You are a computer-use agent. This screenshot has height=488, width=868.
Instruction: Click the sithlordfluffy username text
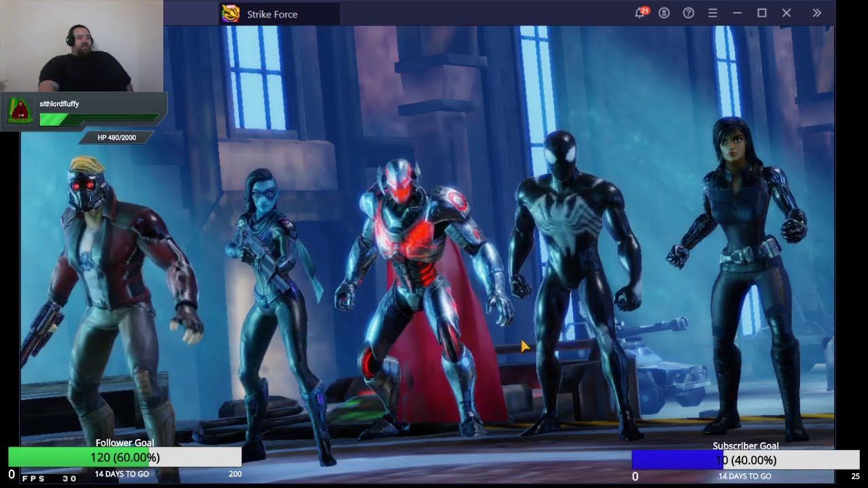pos(59,104)
